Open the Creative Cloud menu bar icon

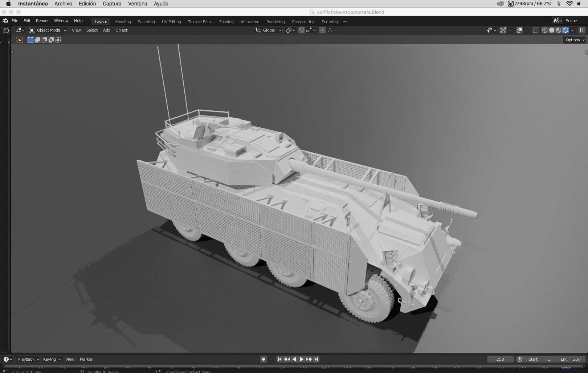(501, 4)
